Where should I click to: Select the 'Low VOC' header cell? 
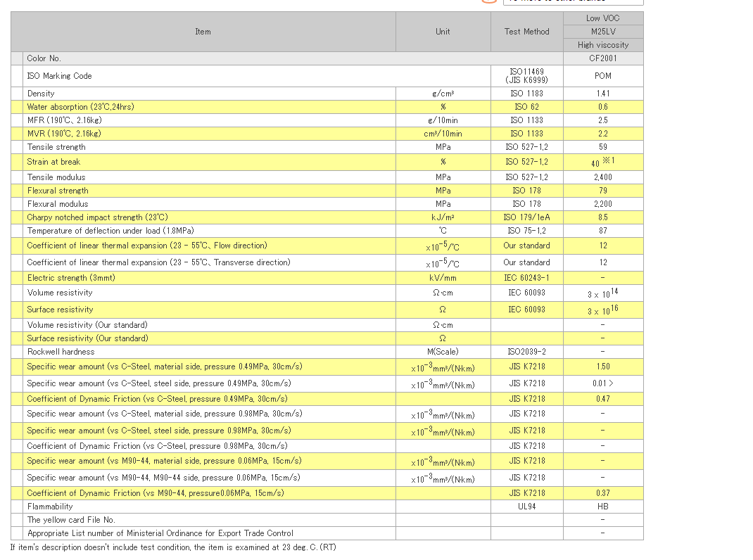[603, 18]
